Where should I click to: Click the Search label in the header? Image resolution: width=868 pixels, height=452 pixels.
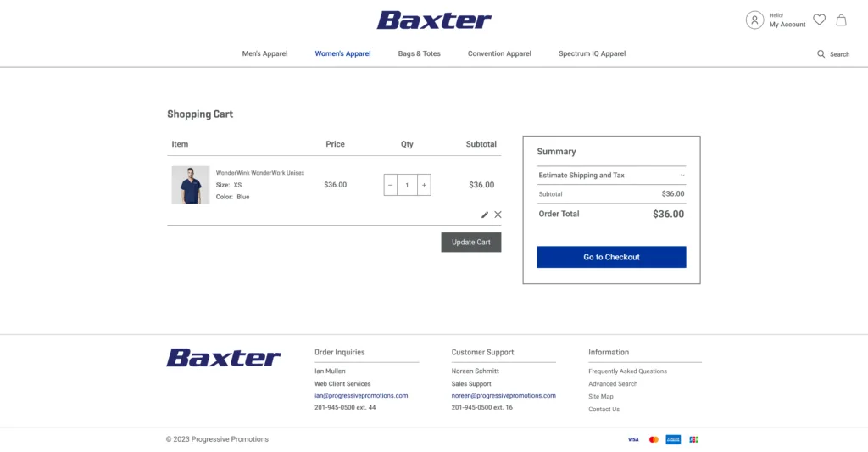(x=839, y=54)
